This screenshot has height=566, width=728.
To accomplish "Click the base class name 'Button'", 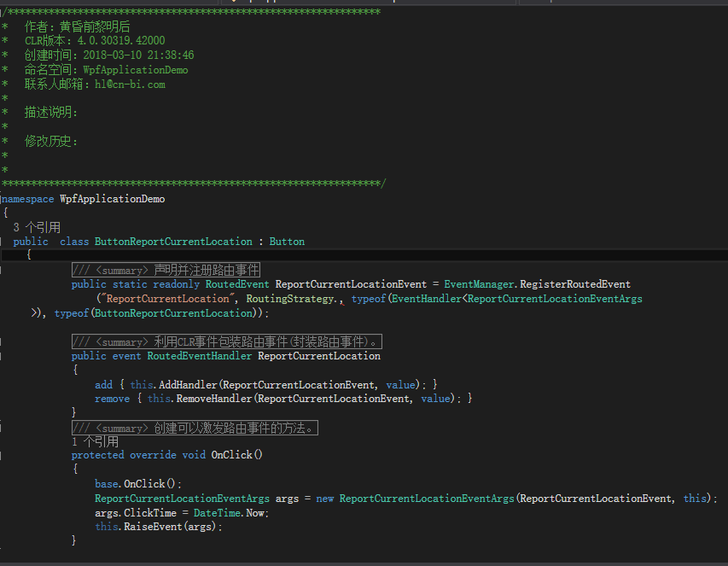I will pos(287,242).
